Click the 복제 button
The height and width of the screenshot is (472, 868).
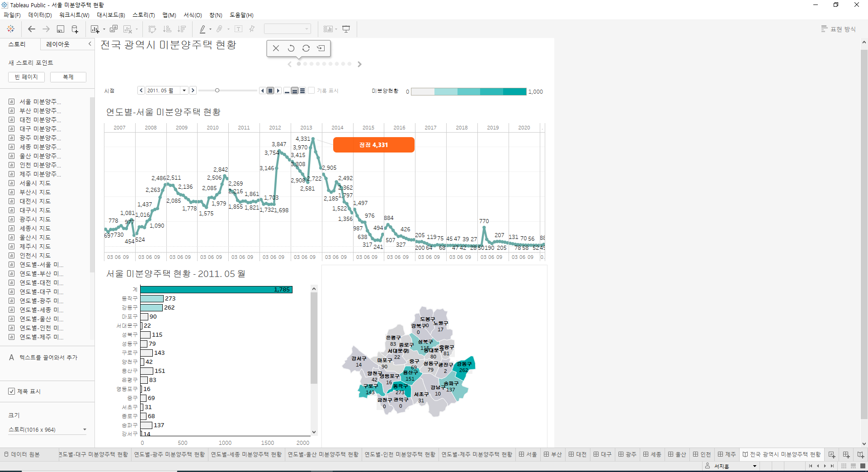[68, 77]
